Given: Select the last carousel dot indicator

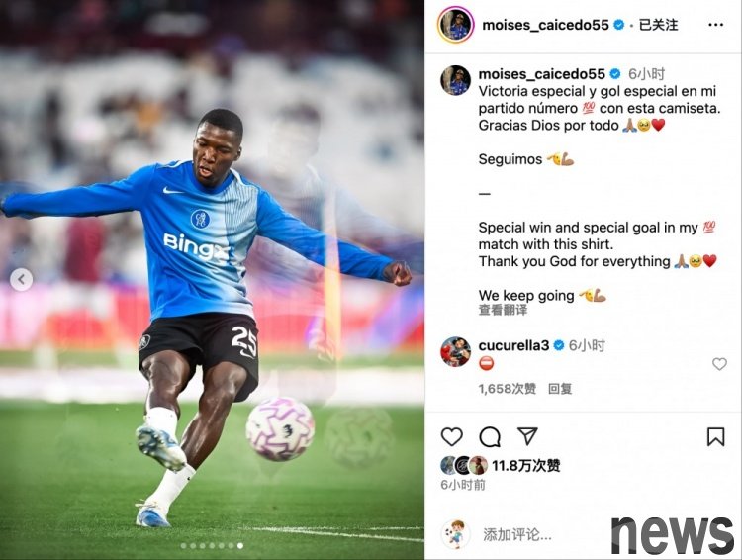Looking at the screenshot, I should pos(240,546).
